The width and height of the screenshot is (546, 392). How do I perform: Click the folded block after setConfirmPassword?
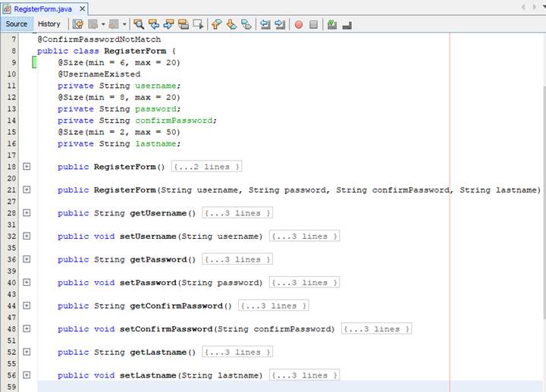377,329
